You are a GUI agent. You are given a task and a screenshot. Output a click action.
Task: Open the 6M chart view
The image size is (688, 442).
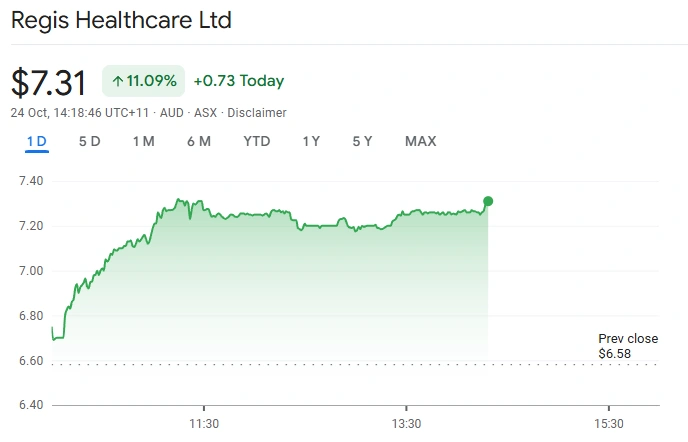point(198,141)
